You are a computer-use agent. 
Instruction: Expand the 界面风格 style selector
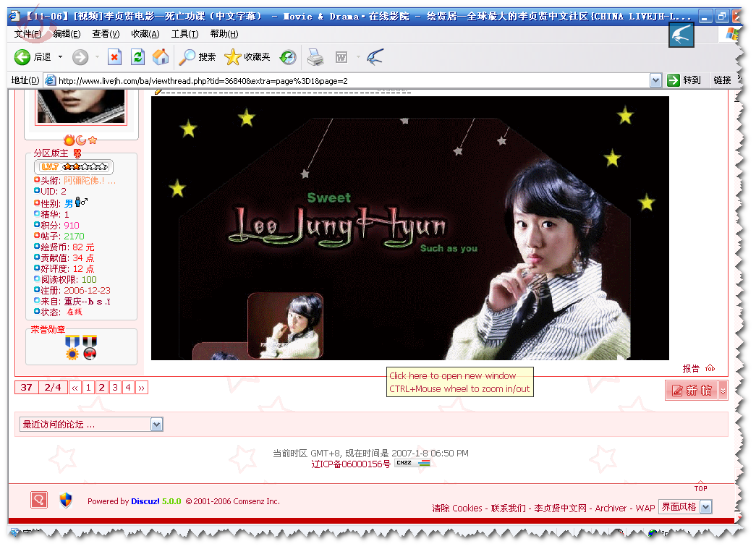[x=705, y=507]
